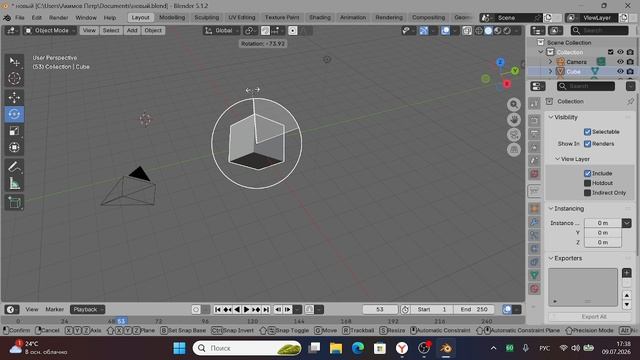This screenshot has height=360, width=640.
Task: Hide the Cube in viewport via eye
Action: pyautogui.click(x=620, y=71)
